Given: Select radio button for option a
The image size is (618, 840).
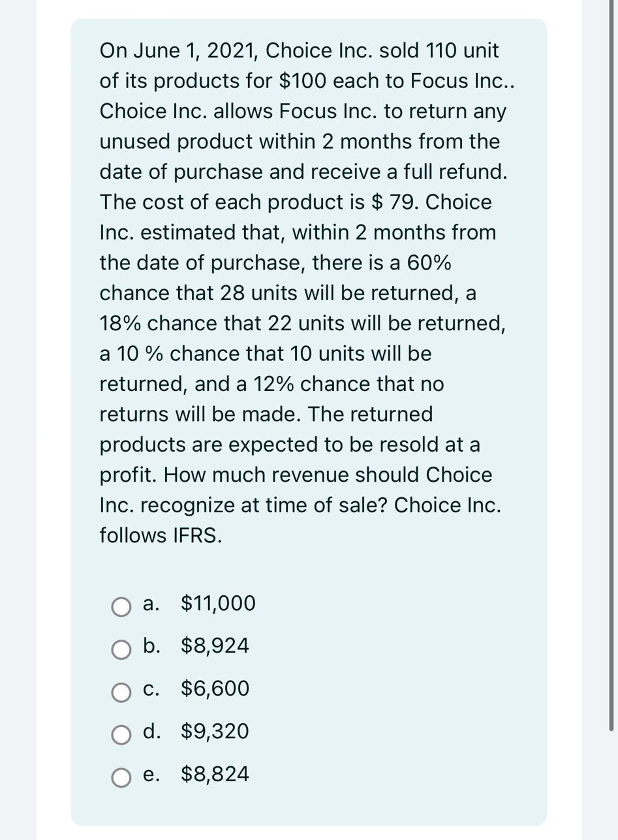Looking at the screenshot, I should point(121,606).
